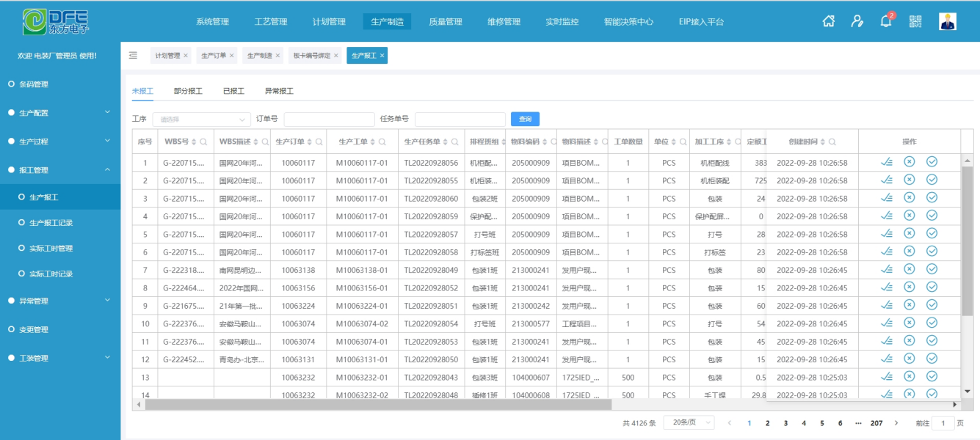
Task: Toggle sort on 创建时间 column
Action: pos(823,142)
